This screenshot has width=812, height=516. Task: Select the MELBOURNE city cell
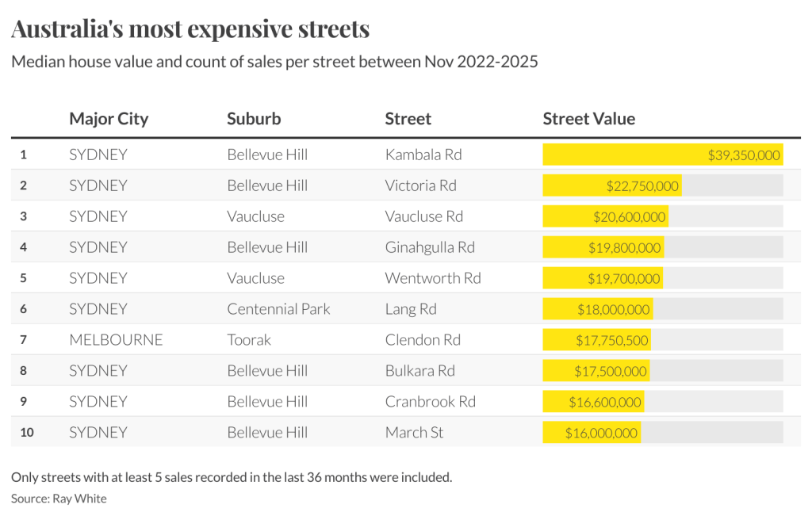click(x=116, y=340)
